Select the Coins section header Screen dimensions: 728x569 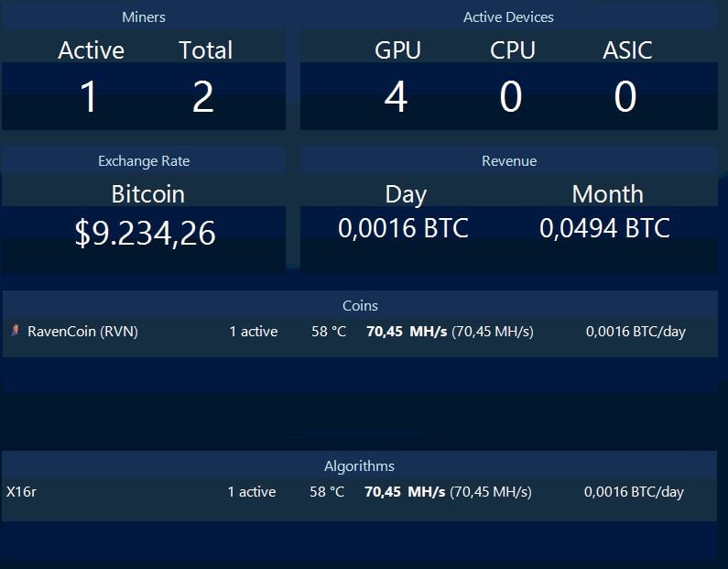pos(360,305)
